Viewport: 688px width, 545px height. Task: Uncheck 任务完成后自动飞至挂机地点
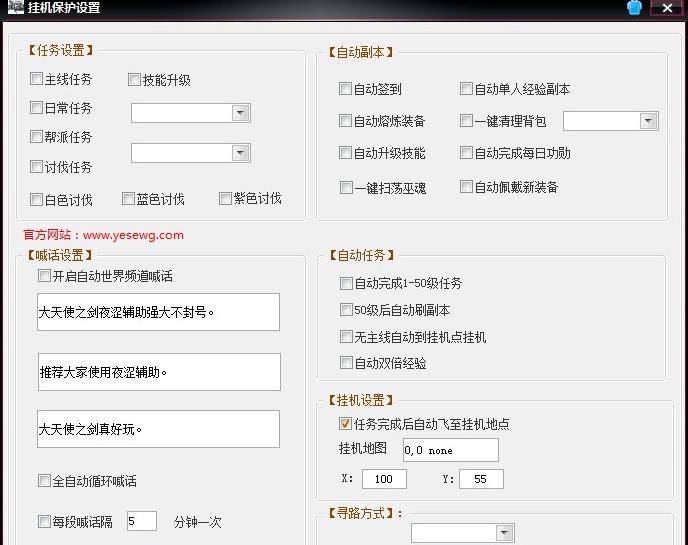(346, 424)
